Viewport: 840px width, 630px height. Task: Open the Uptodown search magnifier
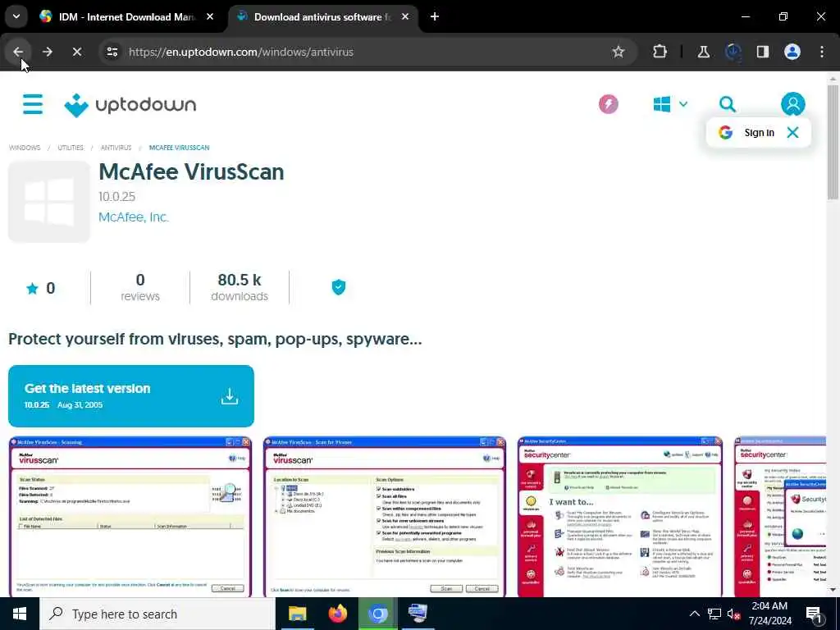tap(727, 104)
